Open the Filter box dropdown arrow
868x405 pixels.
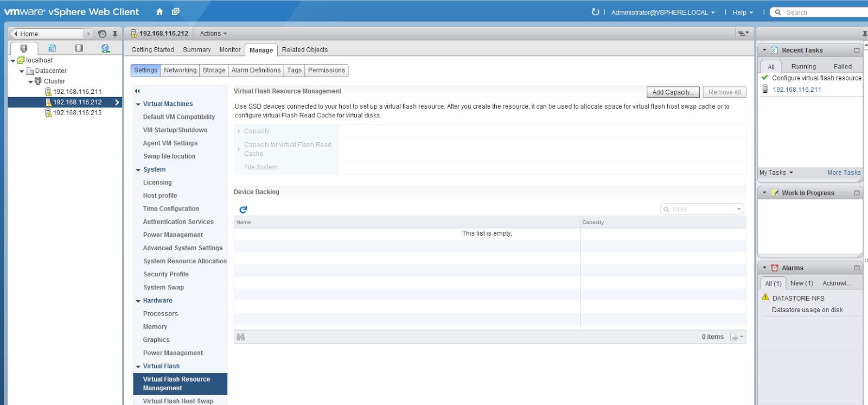[739, 210]
